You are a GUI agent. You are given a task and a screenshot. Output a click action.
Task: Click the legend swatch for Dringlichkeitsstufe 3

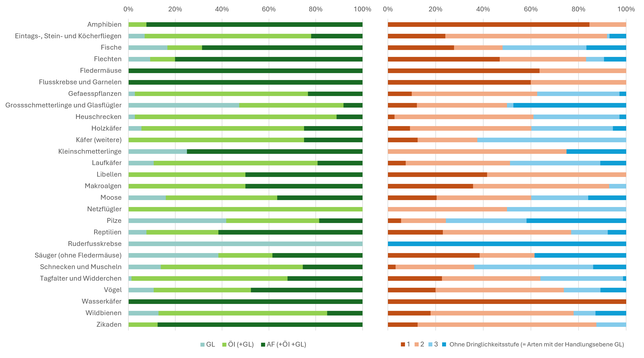(430, 344)
